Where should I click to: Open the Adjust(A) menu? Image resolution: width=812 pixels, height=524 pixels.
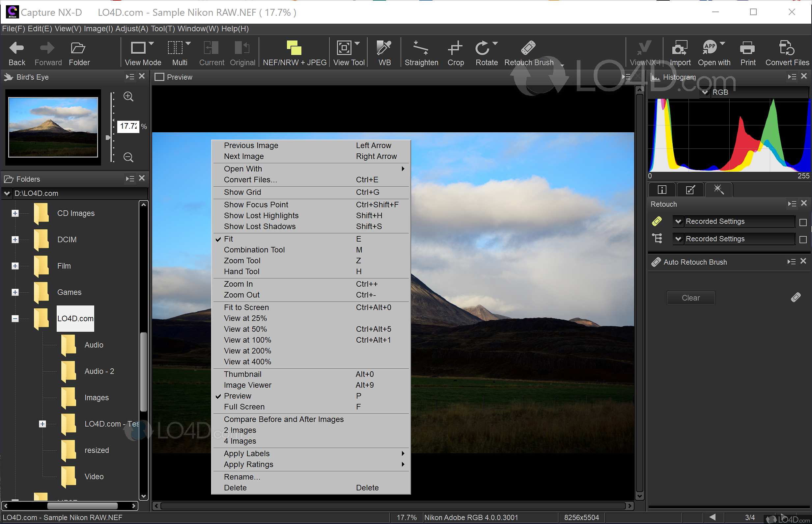point(132,29)
